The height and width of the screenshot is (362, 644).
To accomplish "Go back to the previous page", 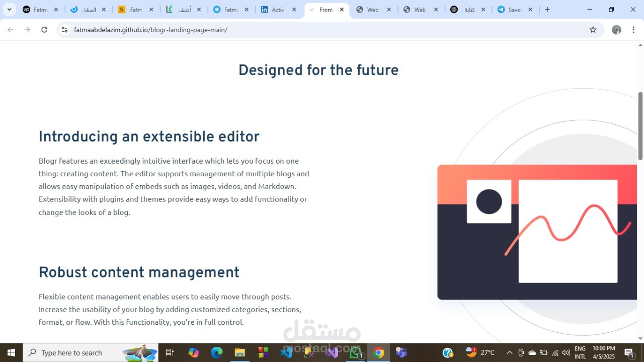I will (11, 30).
